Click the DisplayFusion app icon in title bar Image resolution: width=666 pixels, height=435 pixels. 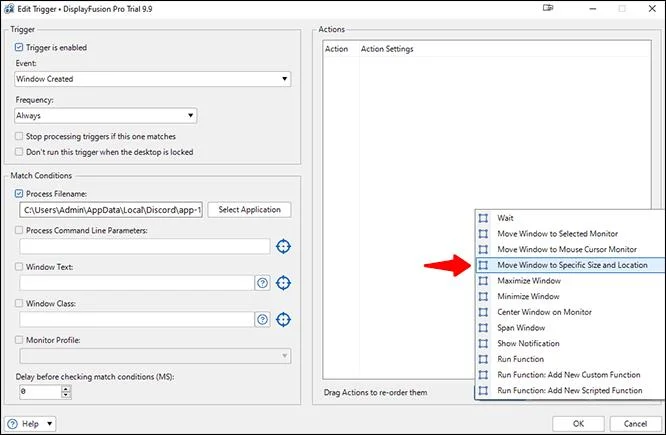pyautogui.click(x=9, y=8)
